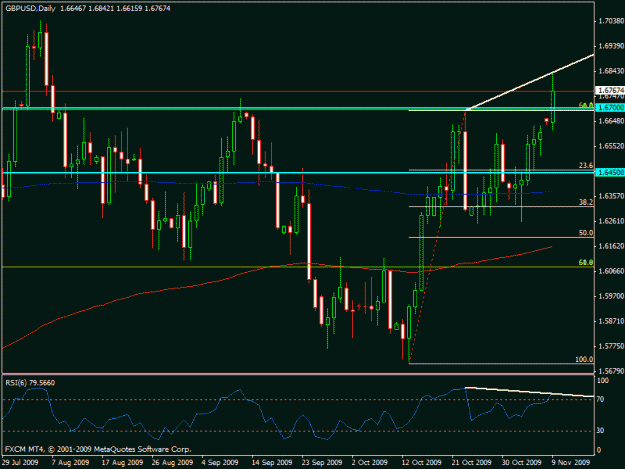Click the 30 Oct 2009 date label

(x=521, y=462)
